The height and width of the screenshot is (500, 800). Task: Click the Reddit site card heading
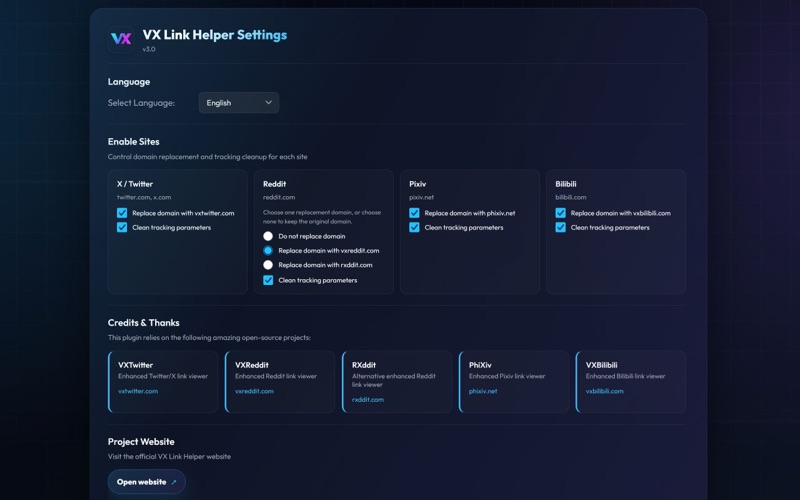[274, 184]
